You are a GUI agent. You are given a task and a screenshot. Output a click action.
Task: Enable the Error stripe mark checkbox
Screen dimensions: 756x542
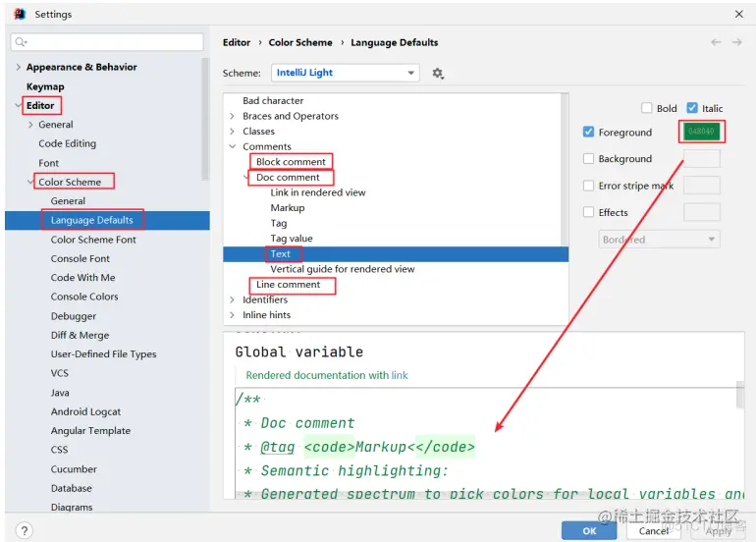(x=588, y=186)
